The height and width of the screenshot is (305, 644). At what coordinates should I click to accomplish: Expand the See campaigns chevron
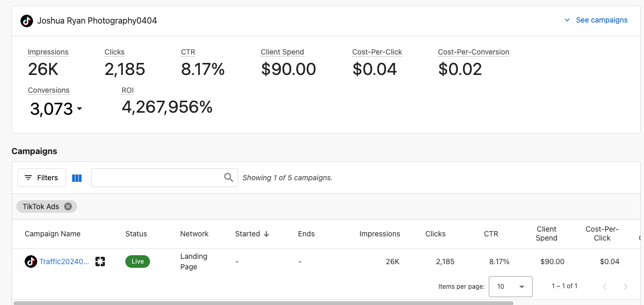[x=566, y=20]
